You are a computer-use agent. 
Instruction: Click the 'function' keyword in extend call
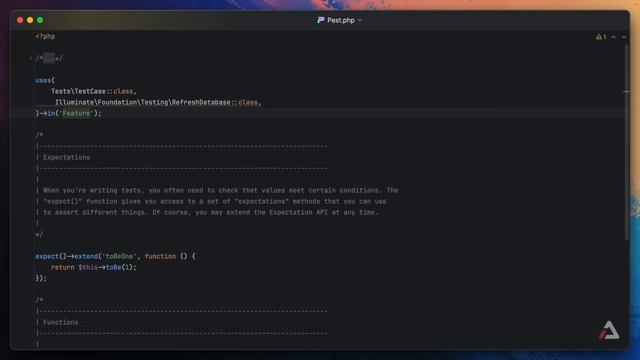(x=160, y=256)
